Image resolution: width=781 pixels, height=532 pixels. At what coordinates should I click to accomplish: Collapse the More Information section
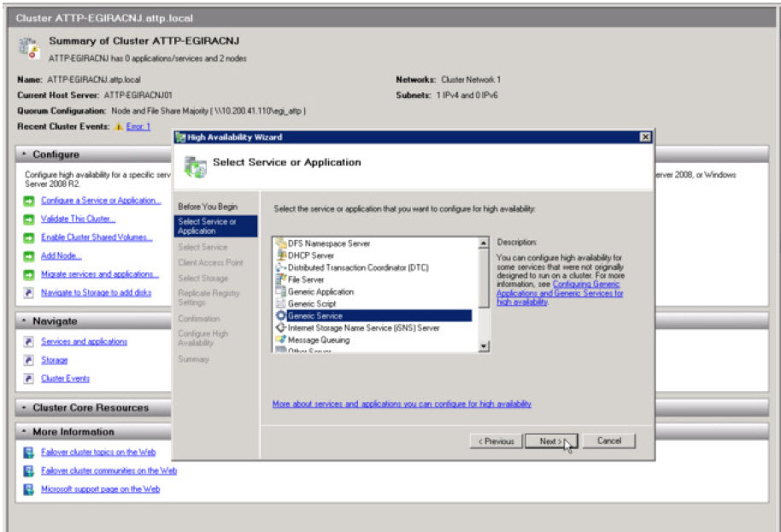point(24,431)
